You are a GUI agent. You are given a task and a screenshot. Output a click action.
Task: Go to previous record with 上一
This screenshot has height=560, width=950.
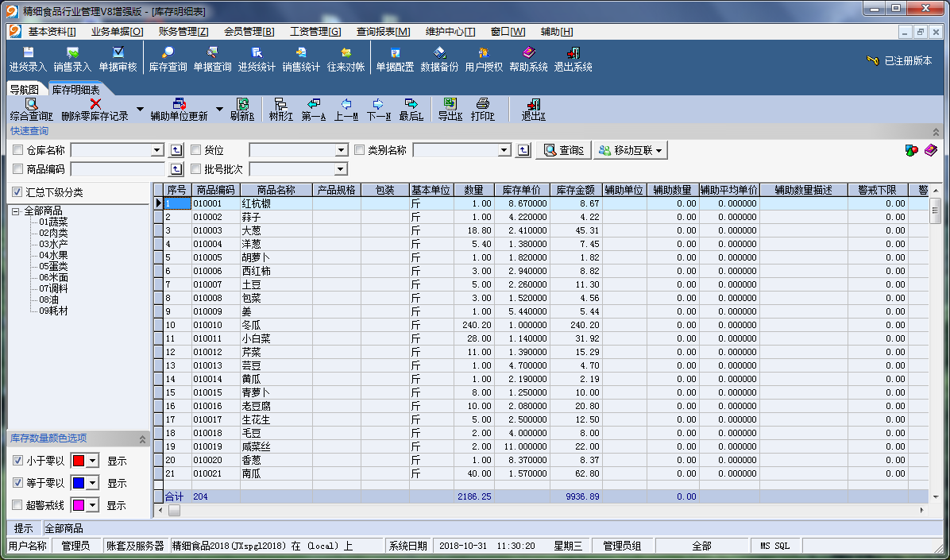click(346, 110)
